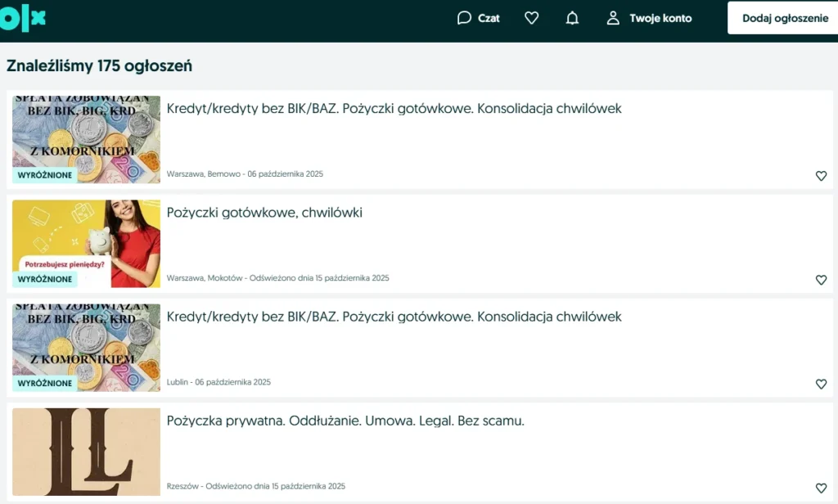The image size is (838, 504).
Task: Open Pożyczka prywatna. Oddłużanie. Umowa listing title
Action: 345,421
